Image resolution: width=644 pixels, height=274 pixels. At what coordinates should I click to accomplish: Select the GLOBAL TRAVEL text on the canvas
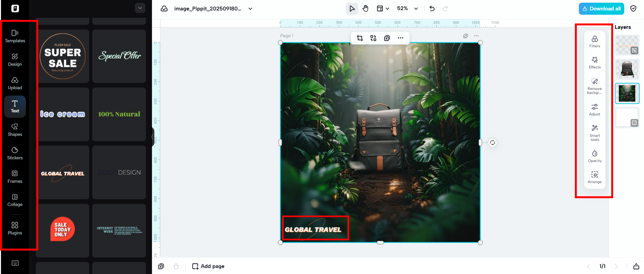313,229
